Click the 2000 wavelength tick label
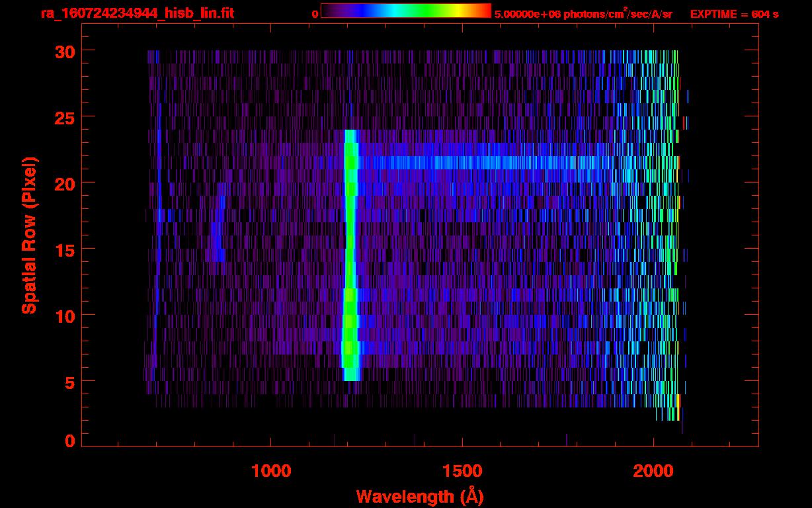Image resolution: width=812 pixels, height=508 pixels. (x=653, y=471)
